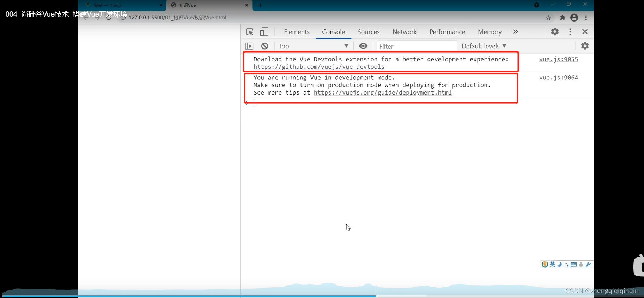Image resolution: width=644 pixels, height=298 pixels.
Task: Close the 初识Vue browser tab
Action: click(x=247, y=5)
